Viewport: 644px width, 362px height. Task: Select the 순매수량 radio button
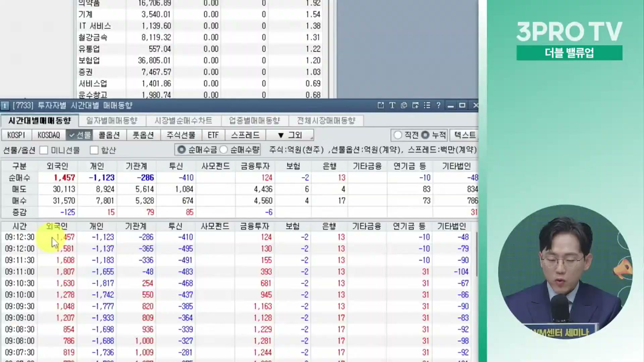tap(224, 150)
